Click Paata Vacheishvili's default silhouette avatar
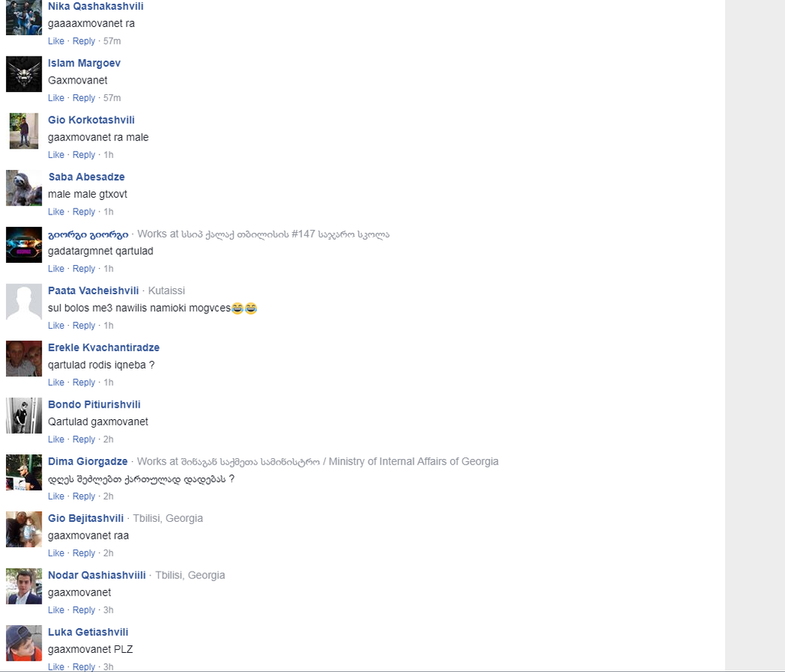 24,302
